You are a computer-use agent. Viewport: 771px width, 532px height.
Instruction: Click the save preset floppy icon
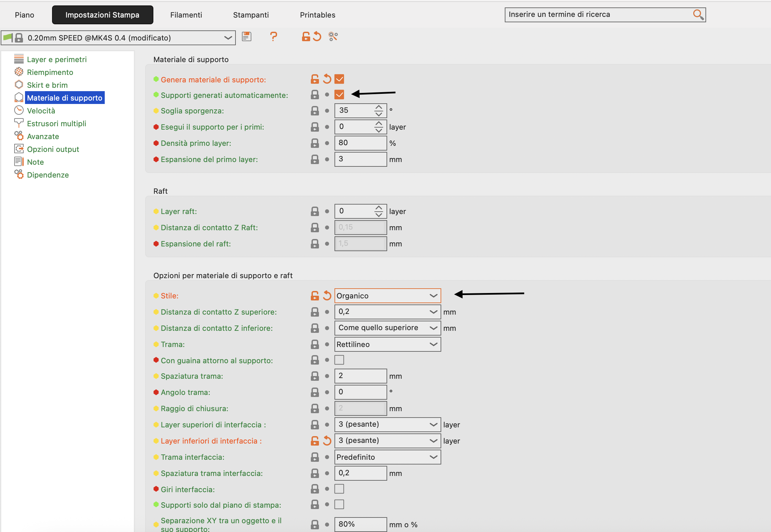247,36
